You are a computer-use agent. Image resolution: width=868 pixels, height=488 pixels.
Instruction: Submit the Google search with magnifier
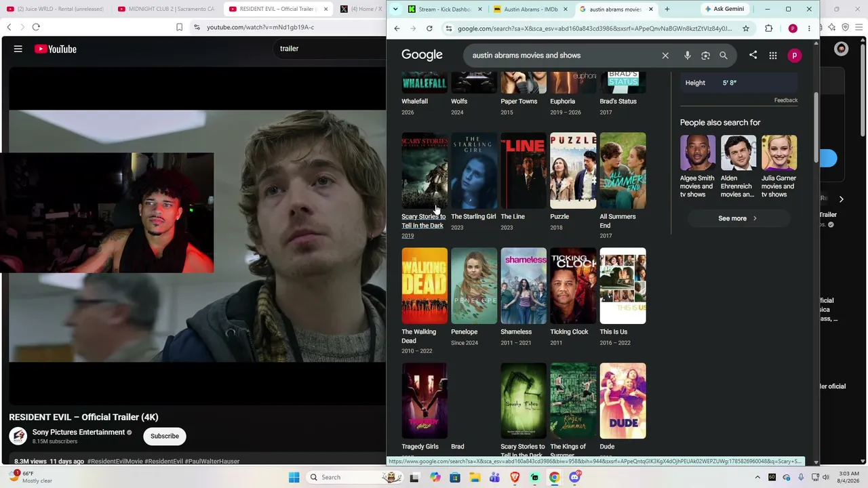coord(724,56)
